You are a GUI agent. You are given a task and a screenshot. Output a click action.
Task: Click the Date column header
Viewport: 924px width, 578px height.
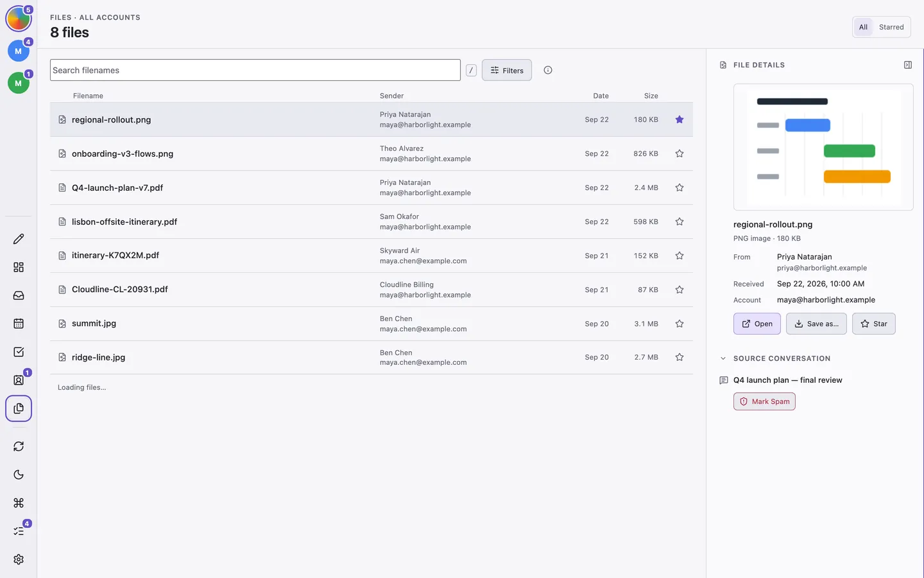pos(601,96)
